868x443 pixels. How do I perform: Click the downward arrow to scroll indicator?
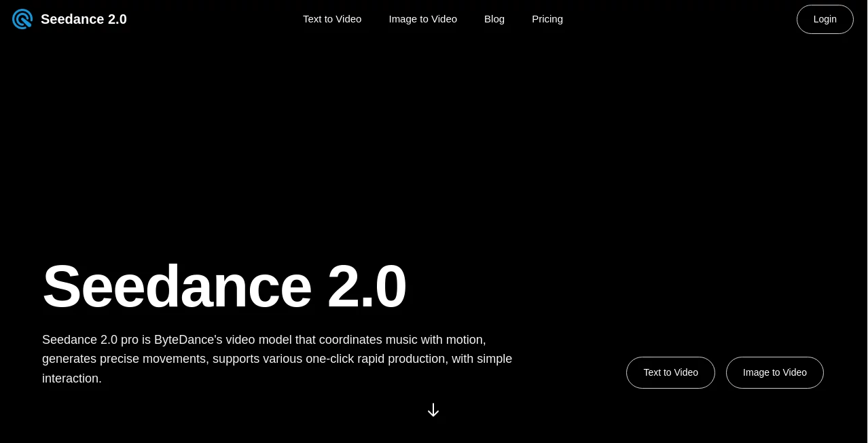point(433,410)
